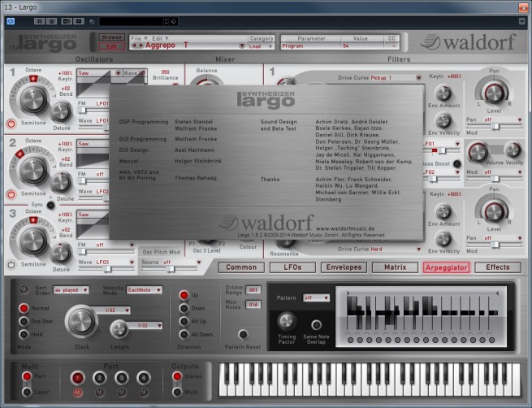
Task: Select Hold arpeggiator mode
Action: [24, 334]
